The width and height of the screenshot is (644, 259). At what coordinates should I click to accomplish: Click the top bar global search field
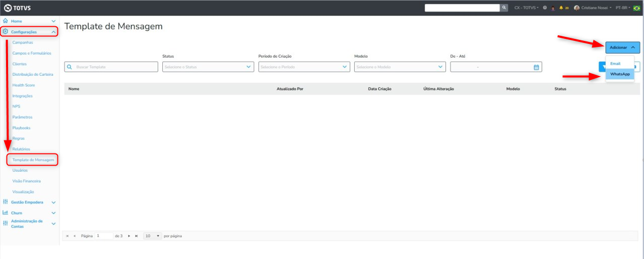462,8
